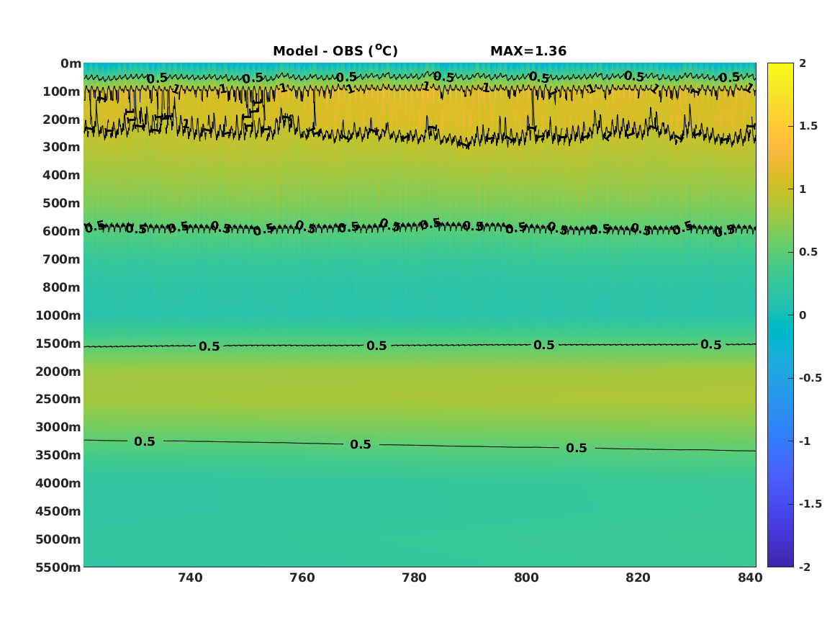Select the '0m' depth axis label

[71, 64]
